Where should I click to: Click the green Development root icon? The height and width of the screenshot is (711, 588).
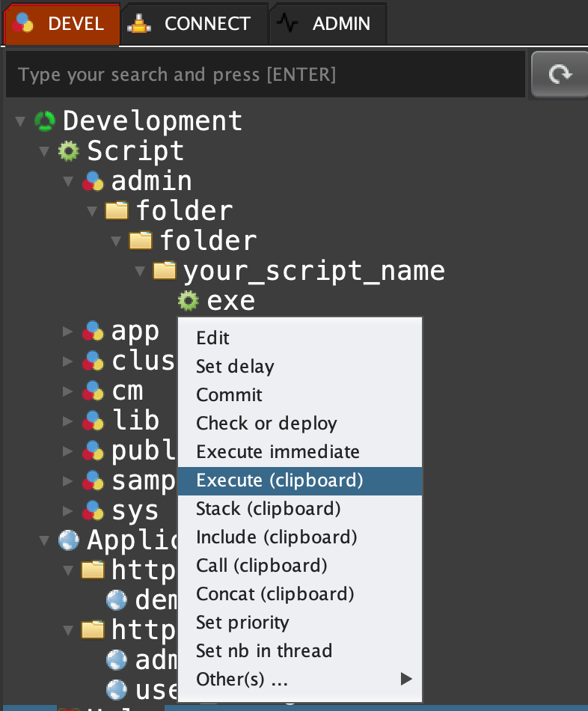click(x=46, y=120)
